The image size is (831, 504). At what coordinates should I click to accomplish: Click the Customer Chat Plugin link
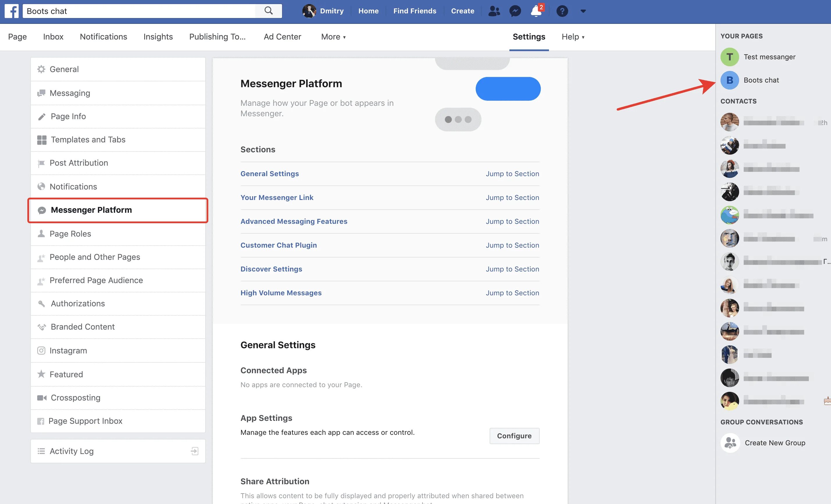pos(279,245)
